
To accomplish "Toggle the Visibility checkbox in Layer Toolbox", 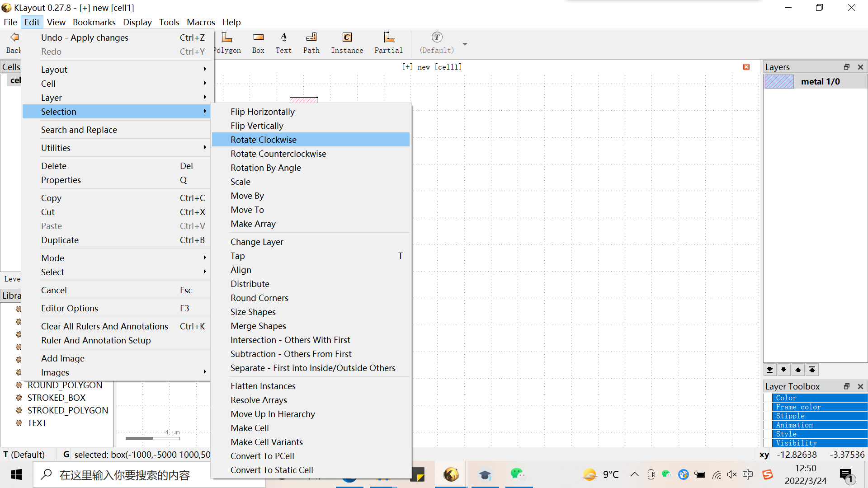I will tap(768, 443).
